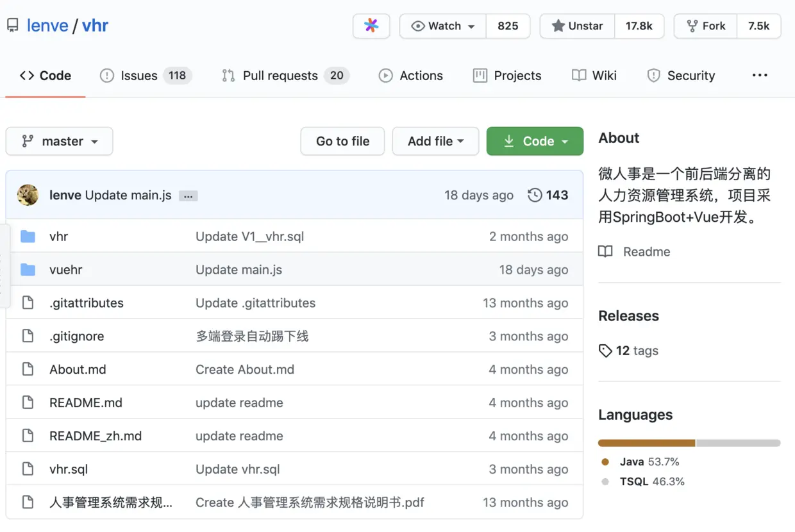Switch to the Issues tab
The height and width of the screenshot is (532, 795).
pos(146,76)
